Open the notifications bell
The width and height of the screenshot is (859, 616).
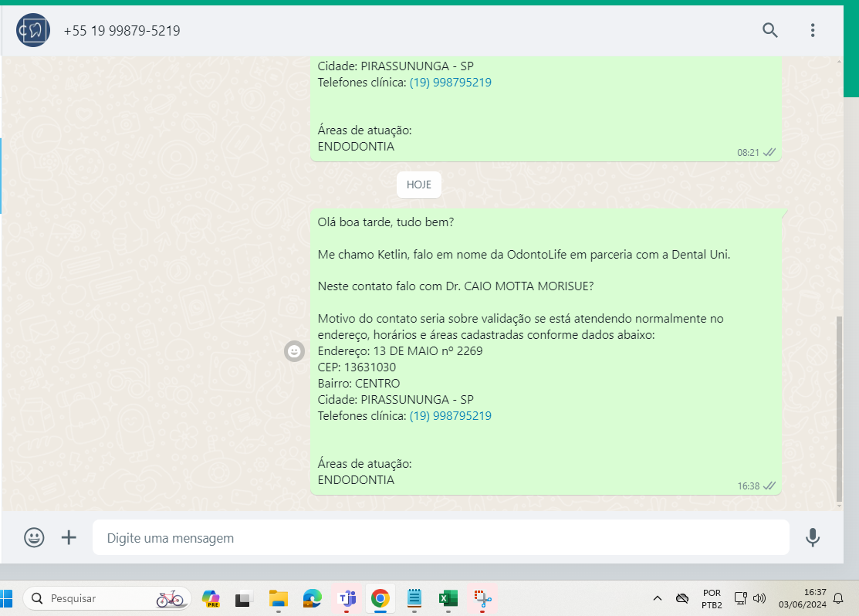coord(838,598)
